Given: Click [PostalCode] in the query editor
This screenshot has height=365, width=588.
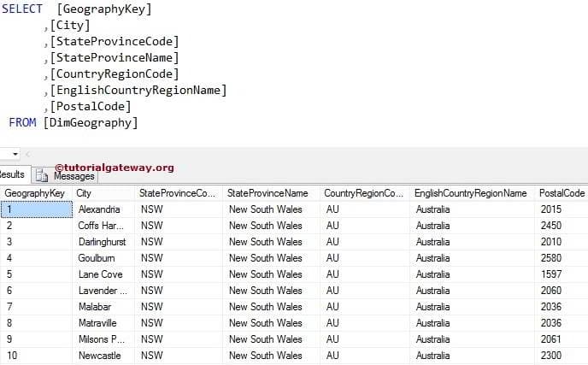Looking at the screenshot, I should [91, 107].
